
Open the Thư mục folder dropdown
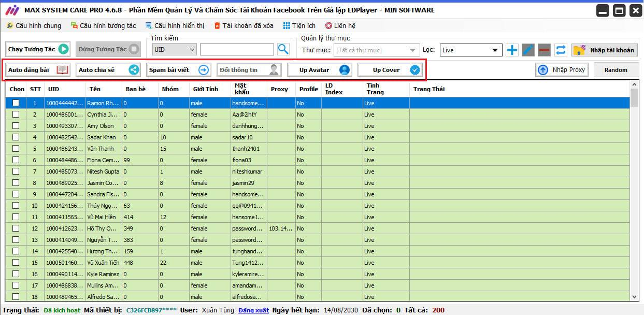coord(377,50)
